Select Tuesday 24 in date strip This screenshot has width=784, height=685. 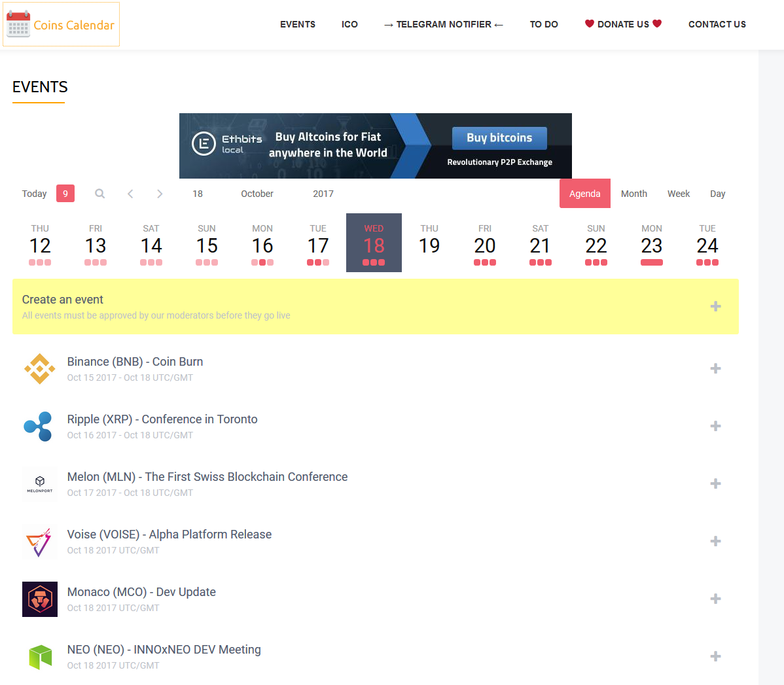707,243
